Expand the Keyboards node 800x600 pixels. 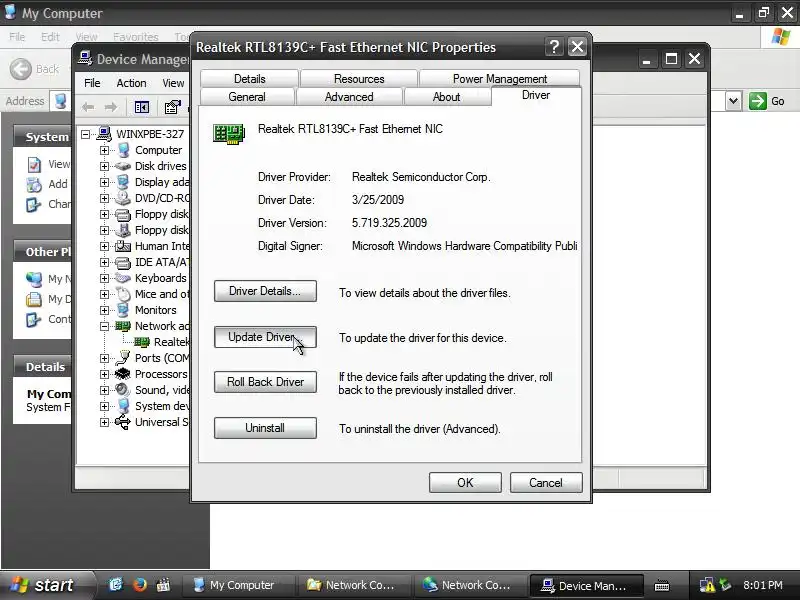(104, 279)
